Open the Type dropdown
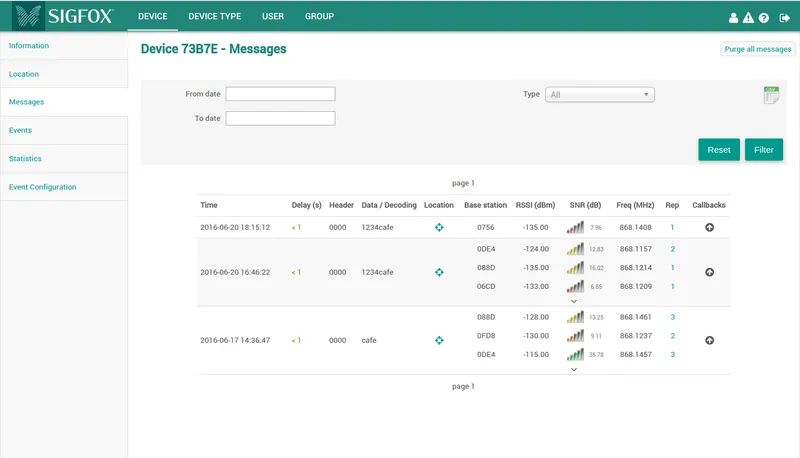The image size is (800, 458). 599,95
